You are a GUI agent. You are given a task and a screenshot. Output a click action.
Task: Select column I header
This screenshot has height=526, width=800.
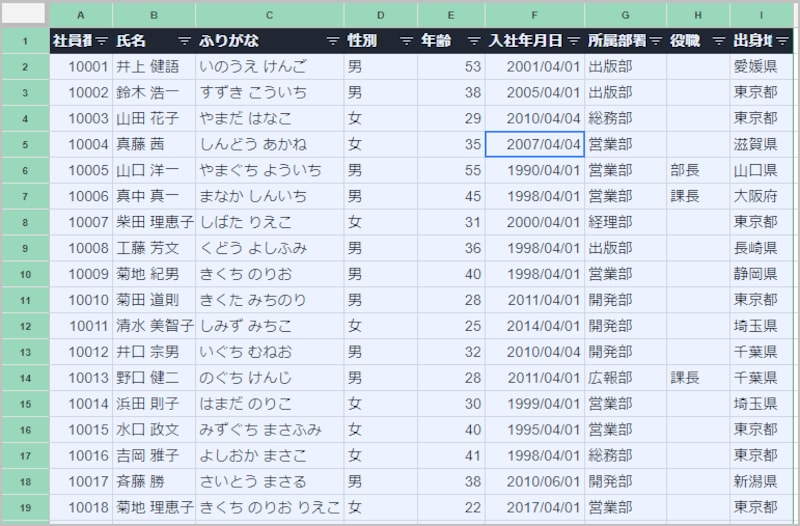click(761, 15)
